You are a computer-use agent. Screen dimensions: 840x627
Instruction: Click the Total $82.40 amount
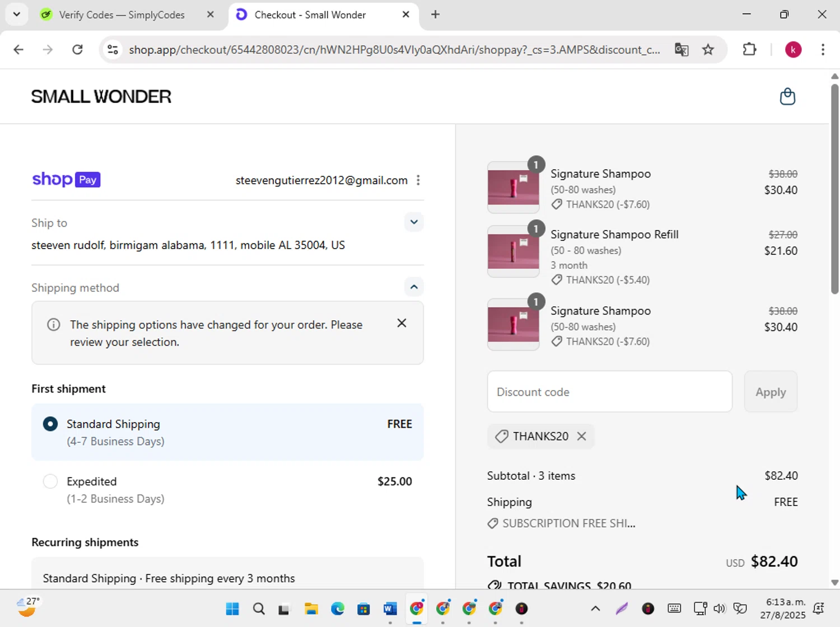774,562
